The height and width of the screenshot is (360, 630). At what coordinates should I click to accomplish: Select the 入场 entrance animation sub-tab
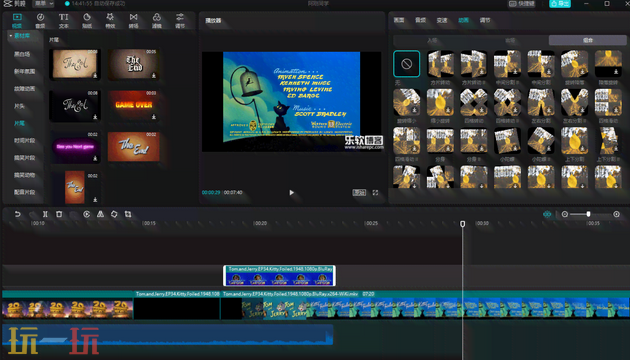[x=432, y=40]
